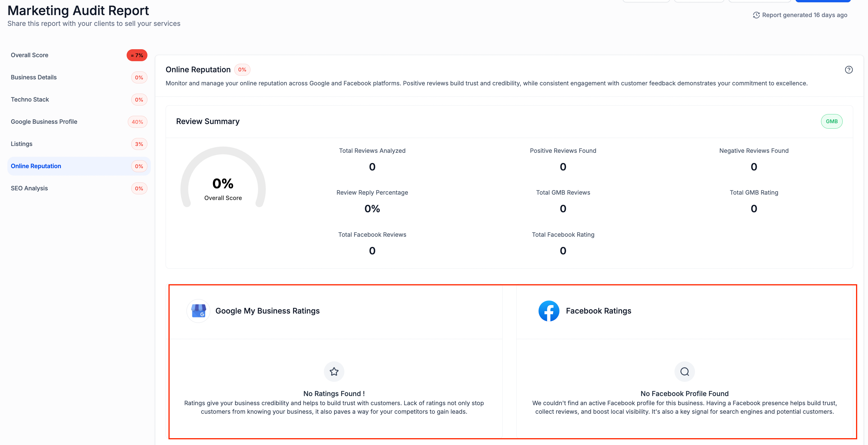This screenshot has width=868, height=445.
Task: Click the Total Reviews Analyzed value
Action: tap(372, 167)
